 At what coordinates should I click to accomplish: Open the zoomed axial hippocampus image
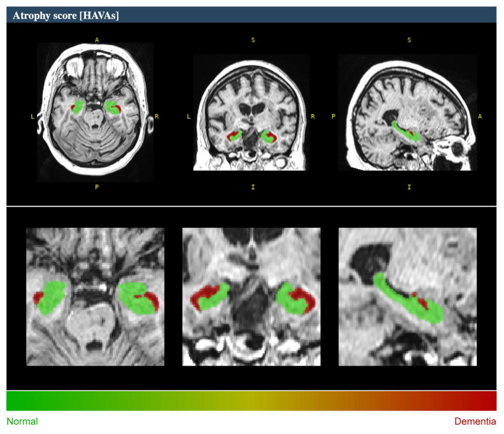point(95,296)
